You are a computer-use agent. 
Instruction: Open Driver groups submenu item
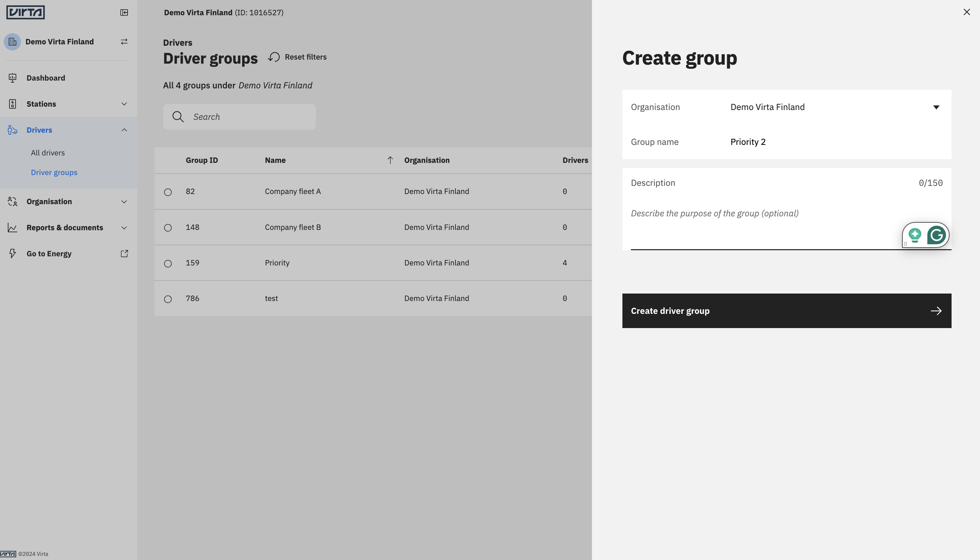tap(54, 172)
